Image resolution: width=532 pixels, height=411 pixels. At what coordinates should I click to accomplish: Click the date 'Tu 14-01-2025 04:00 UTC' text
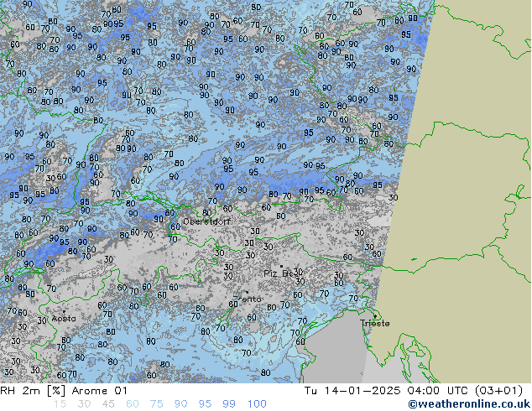[386, 391]
